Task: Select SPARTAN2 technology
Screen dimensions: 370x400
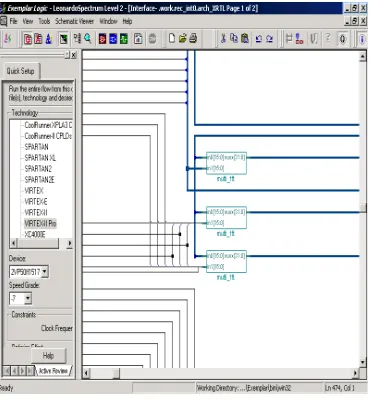Action: pos(38,169)
